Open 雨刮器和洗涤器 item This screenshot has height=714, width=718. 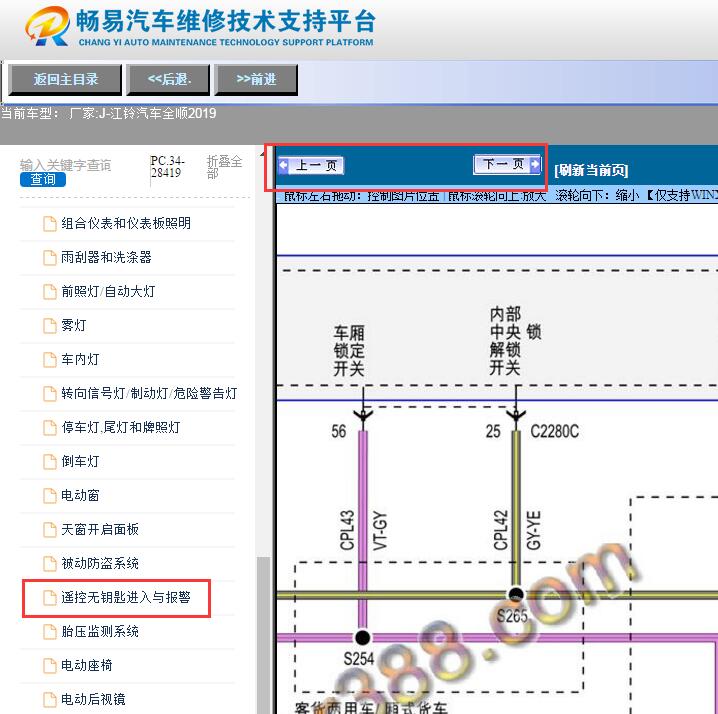(106, 257)
